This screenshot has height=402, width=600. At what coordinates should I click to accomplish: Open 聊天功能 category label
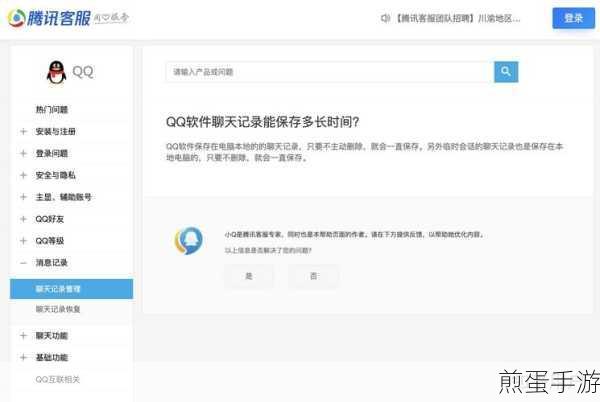pyautogui.click(x=52, y=336)
